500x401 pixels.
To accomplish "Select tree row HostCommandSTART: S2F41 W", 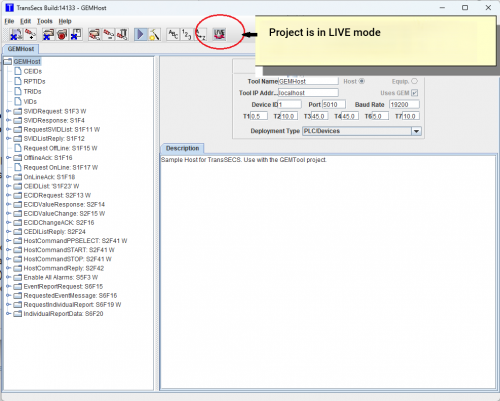I will (x=69, y=250).
